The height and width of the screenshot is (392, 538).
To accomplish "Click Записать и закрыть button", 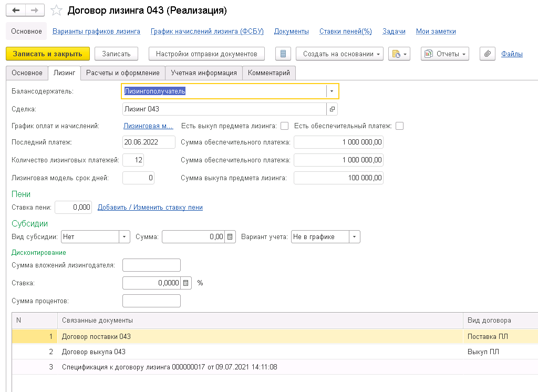I will [x=47, y=54].
